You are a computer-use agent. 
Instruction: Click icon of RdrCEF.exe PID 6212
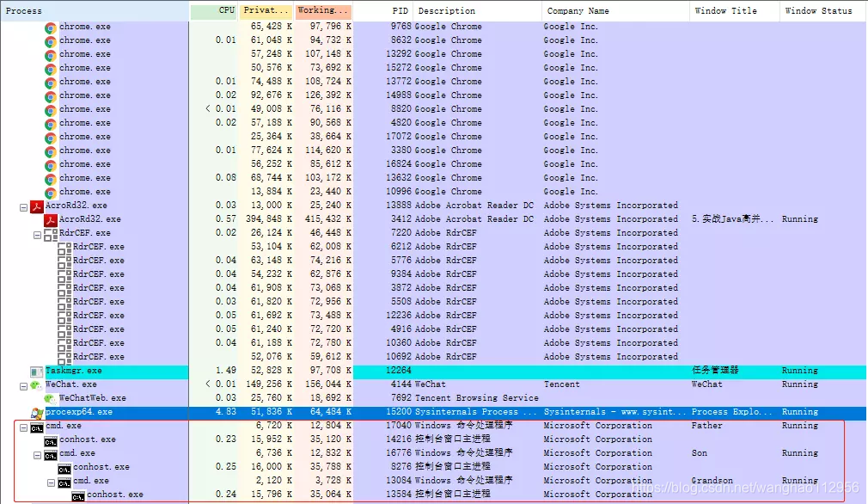(64, 249)
